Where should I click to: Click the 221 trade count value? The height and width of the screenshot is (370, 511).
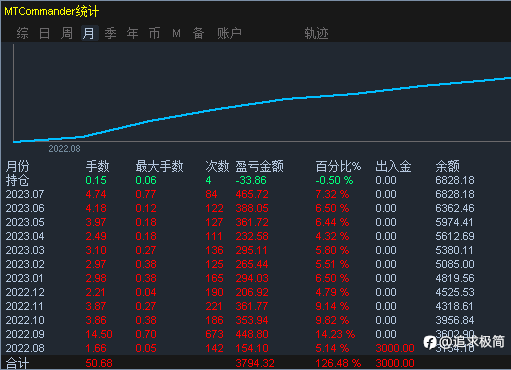click(x=214, y=306)
